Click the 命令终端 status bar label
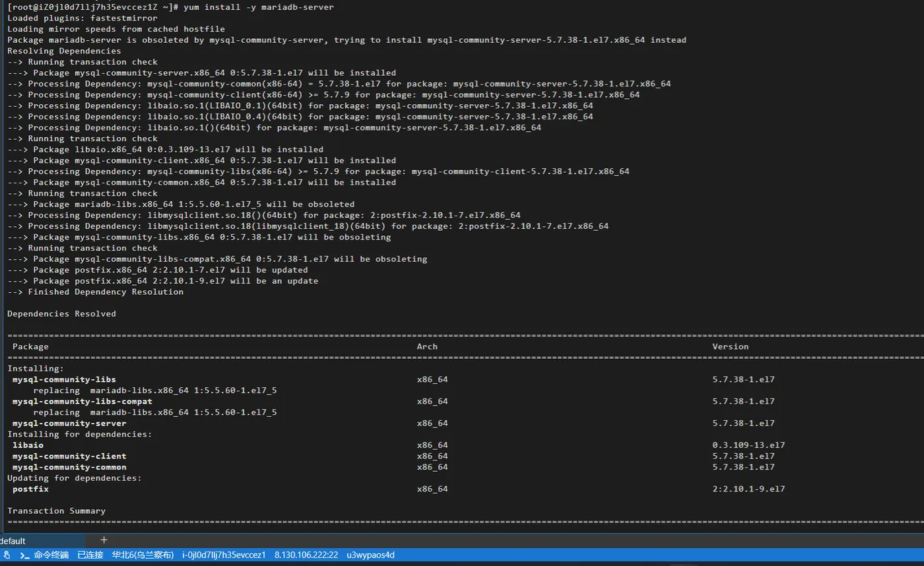Image resolution: width=924 pixels, height=566 pixels. pos(51,555)
